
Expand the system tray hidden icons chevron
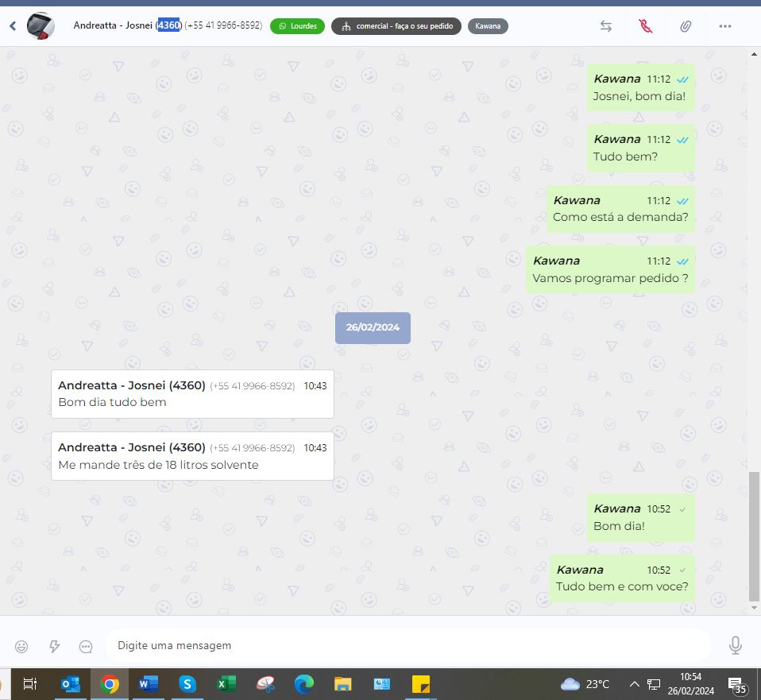634,684
